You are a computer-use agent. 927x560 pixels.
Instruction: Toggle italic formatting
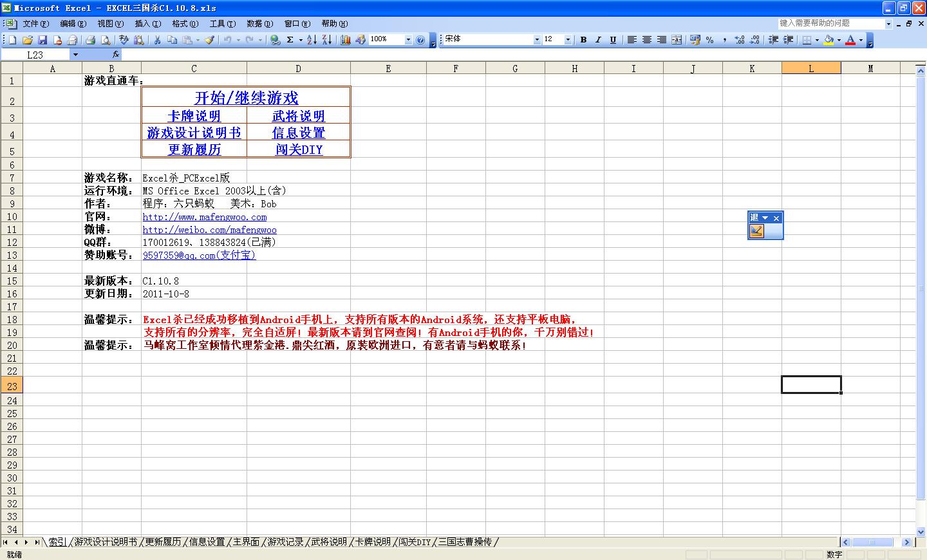pyautogui.click(x=598, y=40)
